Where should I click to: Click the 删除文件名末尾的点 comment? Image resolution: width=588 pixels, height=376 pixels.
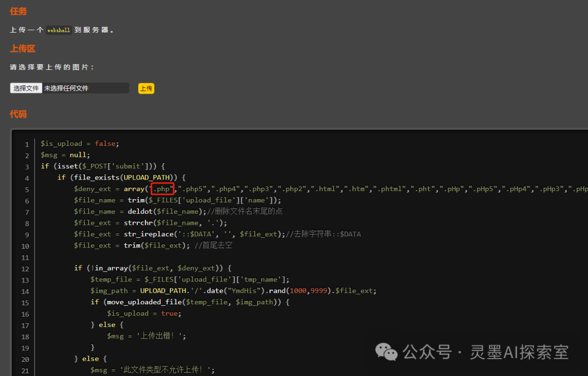pos(245,212)
